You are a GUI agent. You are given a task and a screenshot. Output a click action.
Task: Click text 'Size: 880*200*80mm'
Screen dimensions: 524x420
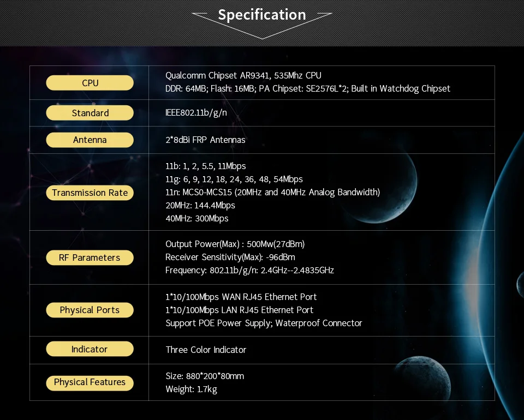[205, 376]
